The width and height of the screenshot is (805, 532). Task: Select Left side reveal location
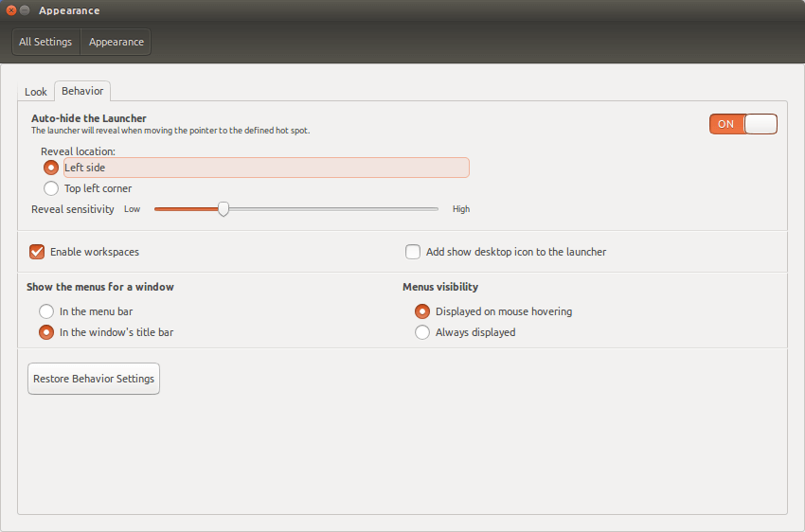(x=51, y=168)
